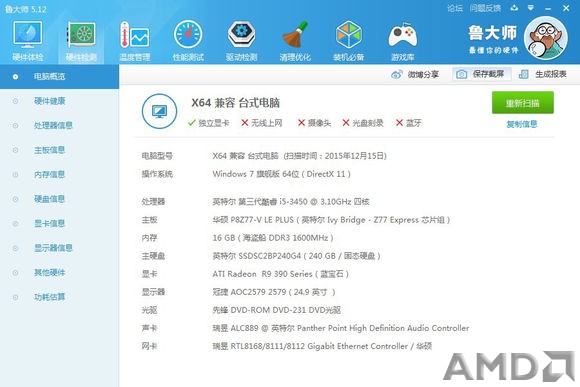The width and height of the screenshot is (580, 387).
Task: Open the 驱动检测 driver detection icon
Action: coord(242,41)
